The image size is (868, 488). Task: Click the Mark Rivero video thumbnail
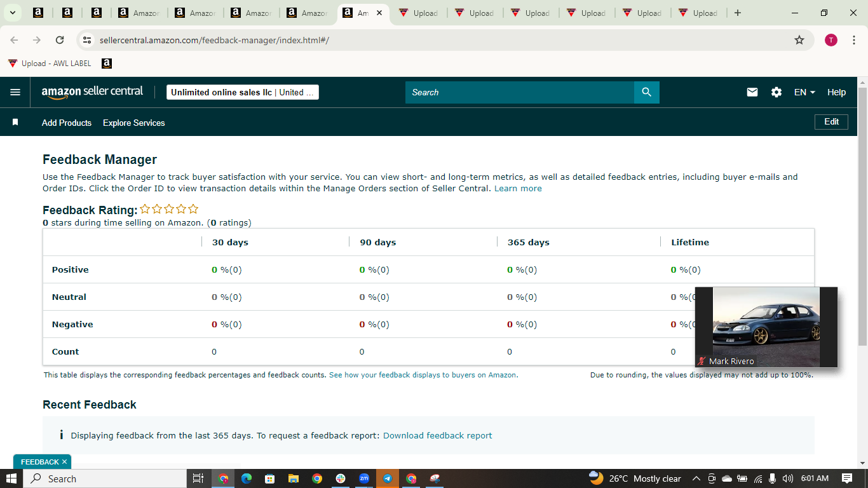(x=766, y=327)
